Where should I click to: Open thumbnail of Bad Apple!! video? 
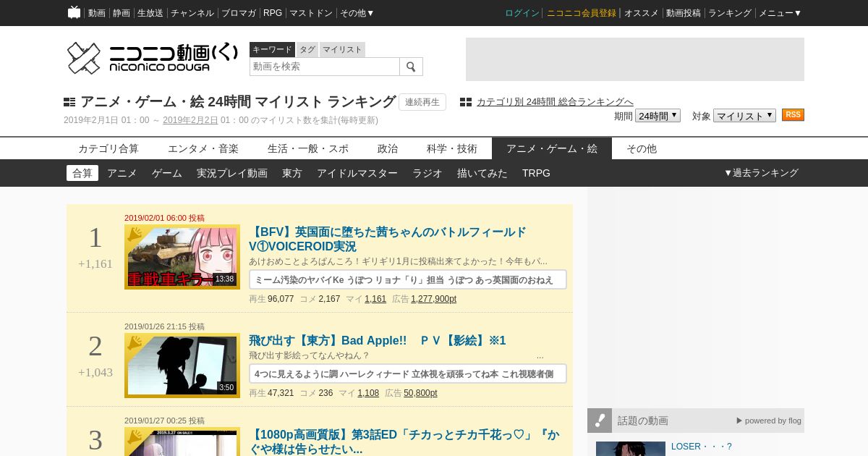[x=182, y=366]
